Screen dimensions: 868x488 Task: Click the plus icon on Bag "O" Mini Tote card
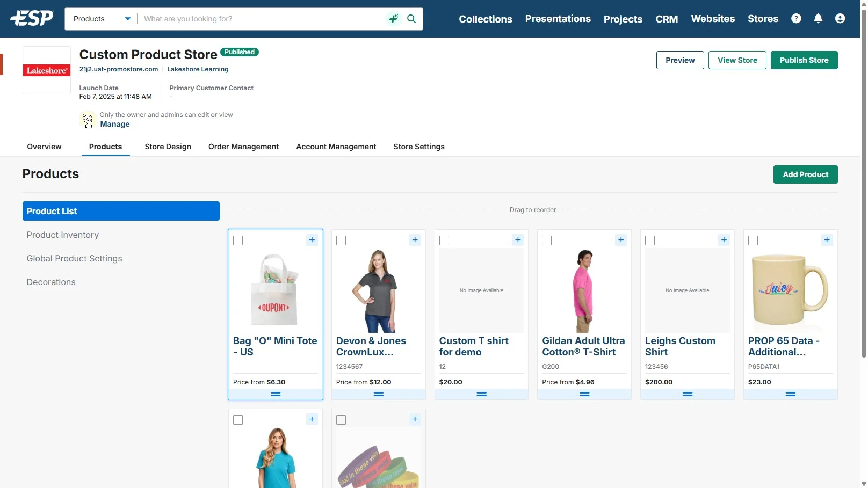(x=312, y=240)
